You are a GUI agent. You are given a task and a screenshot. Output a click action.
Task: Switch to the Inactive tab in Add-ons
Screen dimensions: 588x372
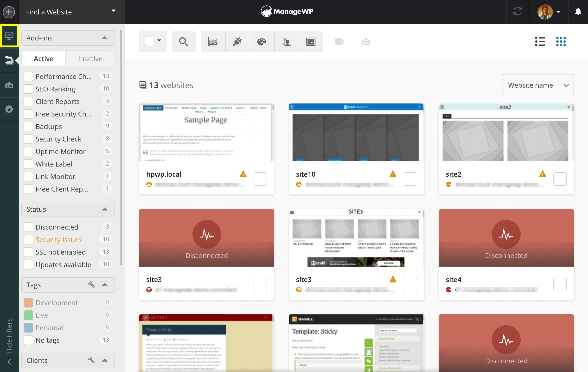[x=90, y=59]
